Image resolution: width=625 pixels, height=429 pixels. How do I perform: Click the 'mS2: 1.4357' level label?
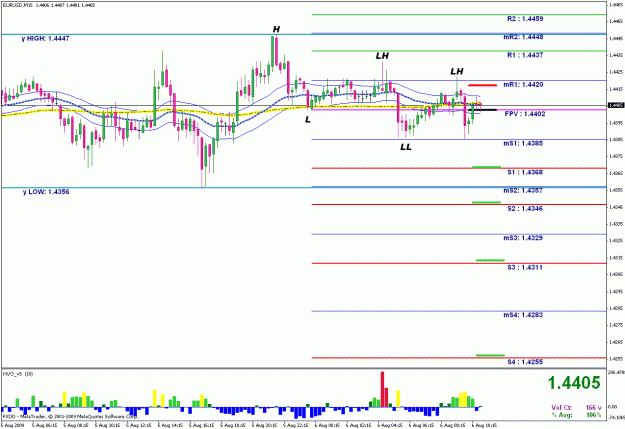[x=523, y=191]
